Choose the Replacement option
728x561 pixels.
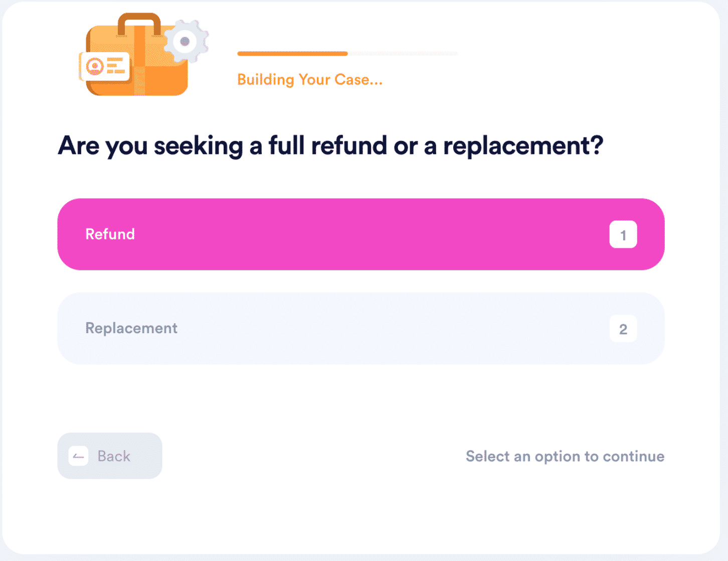361,329
